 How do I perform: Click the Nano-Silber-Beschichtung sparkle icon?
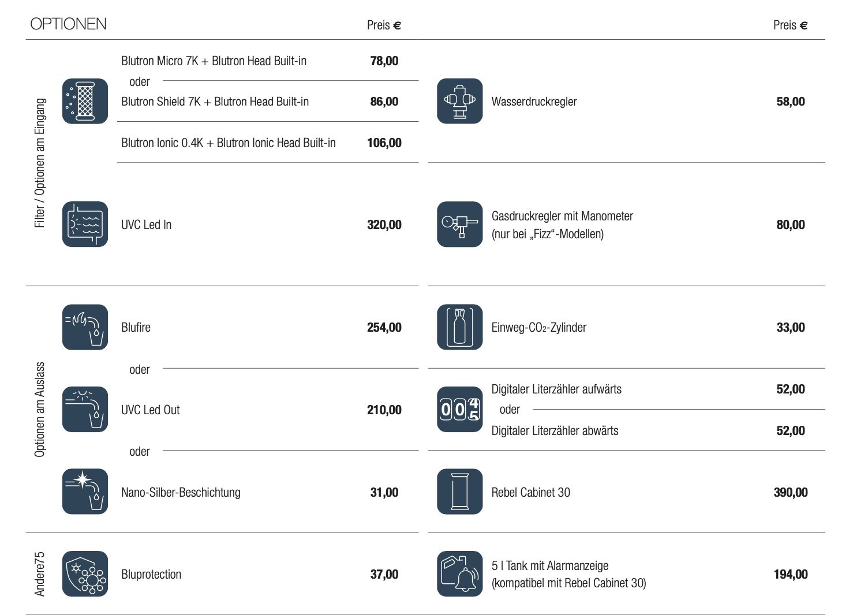[85, 492]
